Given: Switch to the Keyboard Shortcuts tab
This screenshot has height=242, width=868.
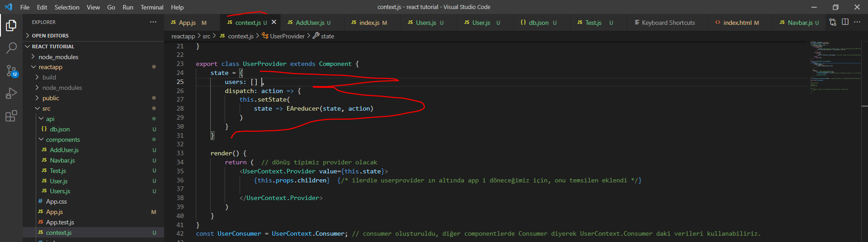Looking at the screenshot, I should pyautogui.click(x=668, y=23).
